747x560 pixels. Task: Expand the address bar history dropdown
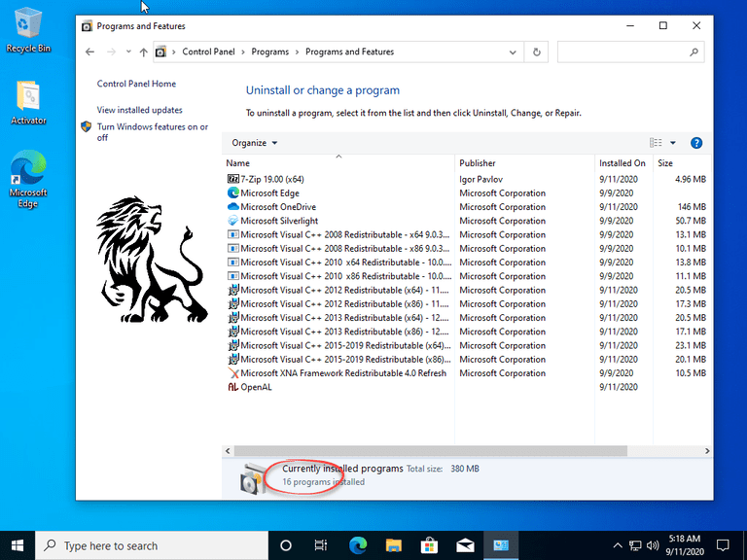click(513, 52)
